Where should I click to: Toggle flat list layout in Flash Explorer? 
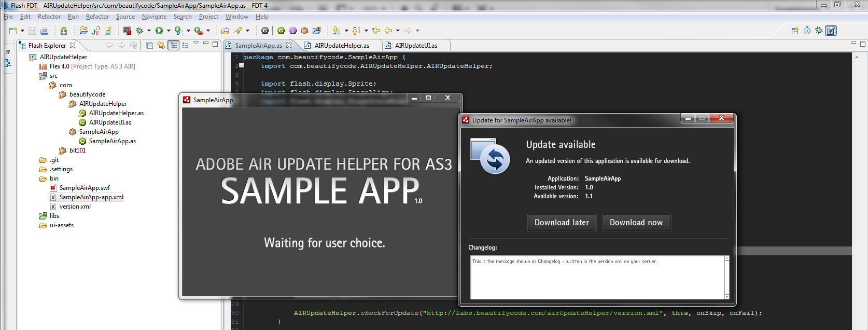(x=185, y=45)
